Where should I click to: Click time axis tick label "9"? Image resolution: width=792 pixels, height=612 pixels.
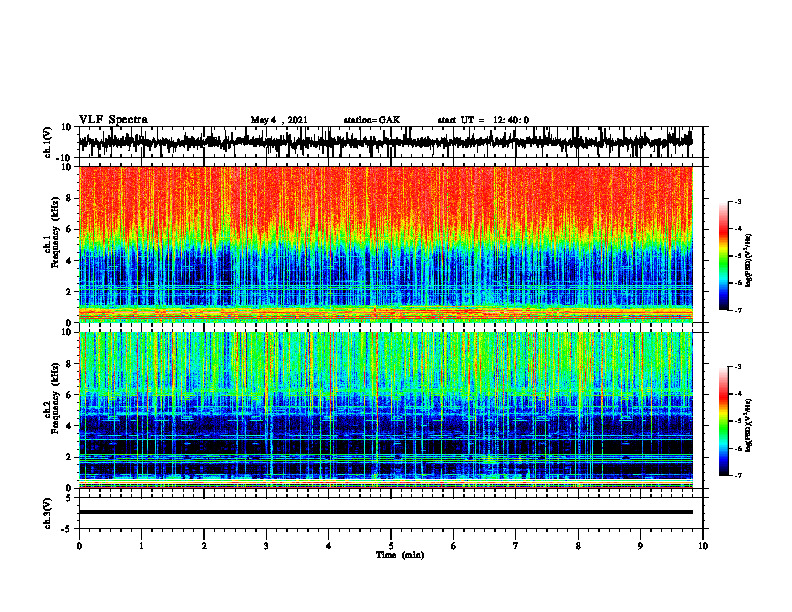coord(640,546)
